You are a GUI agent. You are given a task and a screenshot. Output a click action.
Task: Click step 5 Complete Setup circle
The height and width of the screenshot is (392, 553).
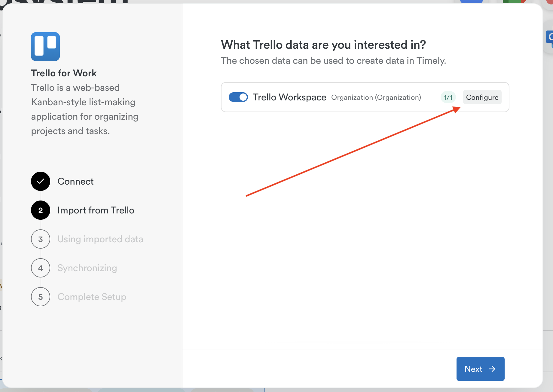point(40,297)
